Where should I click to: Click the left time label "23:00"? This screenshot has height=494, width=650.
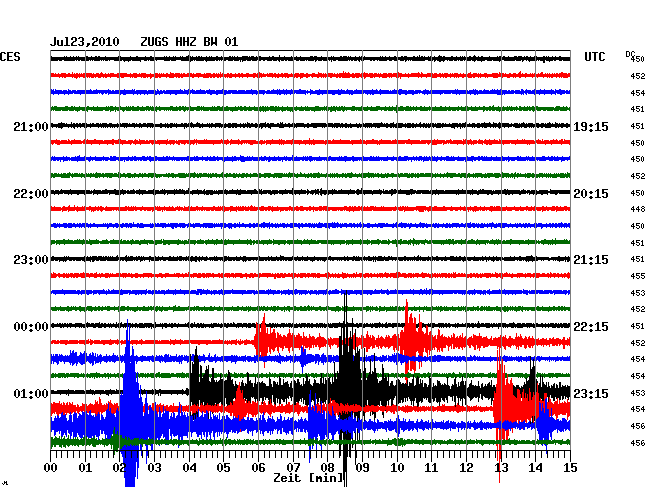31,260
